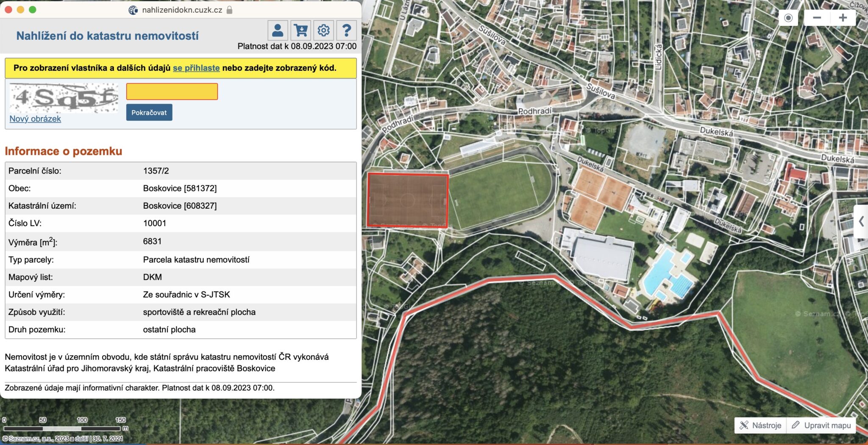Focus the captcha code input field

coord(172,91)
